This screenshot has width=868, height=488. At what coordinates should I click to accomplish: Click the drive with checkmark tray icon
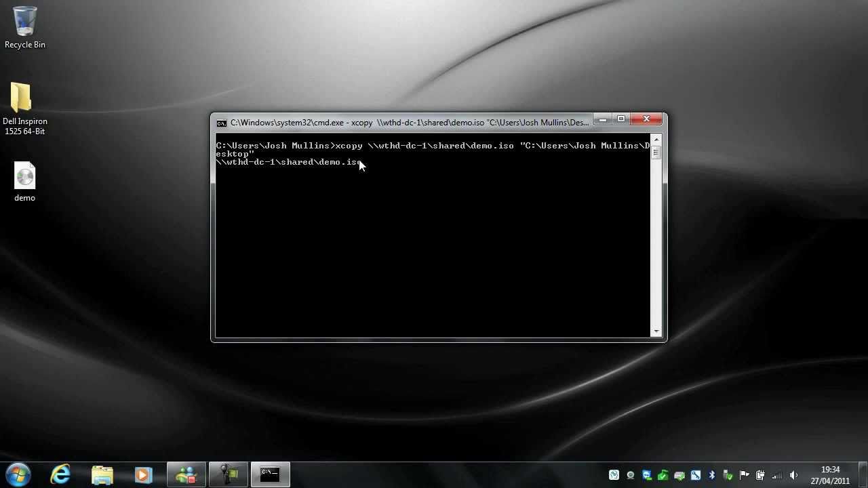679,475
